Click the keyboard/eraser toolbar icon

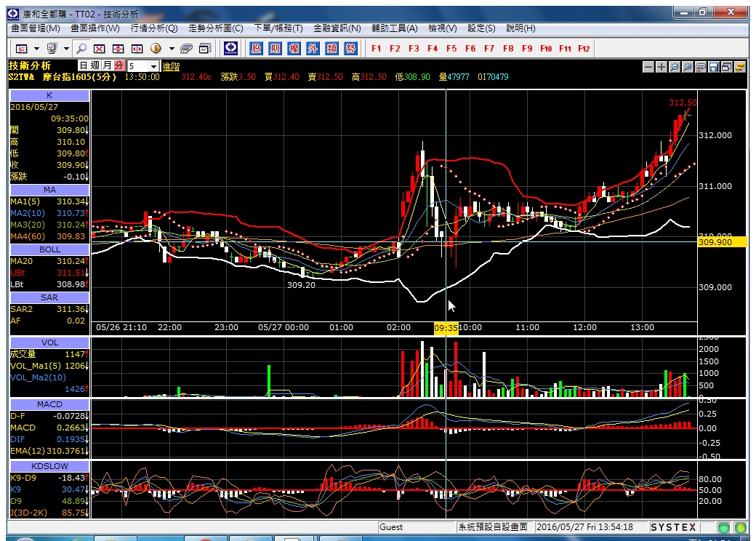pyautogui.click(x=186, y=49)
